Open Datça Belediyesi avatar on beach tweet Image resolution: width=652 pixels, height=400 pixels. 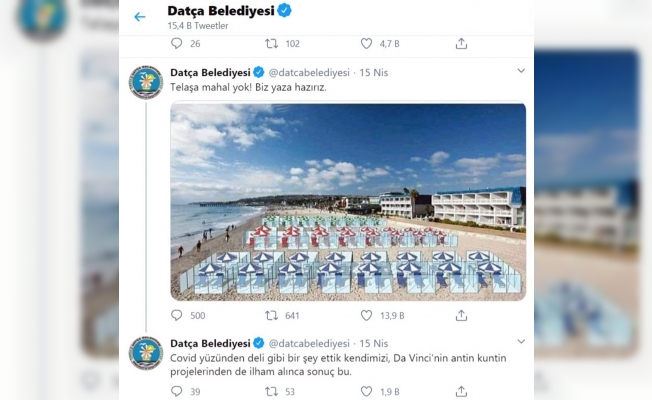(146, 83)
